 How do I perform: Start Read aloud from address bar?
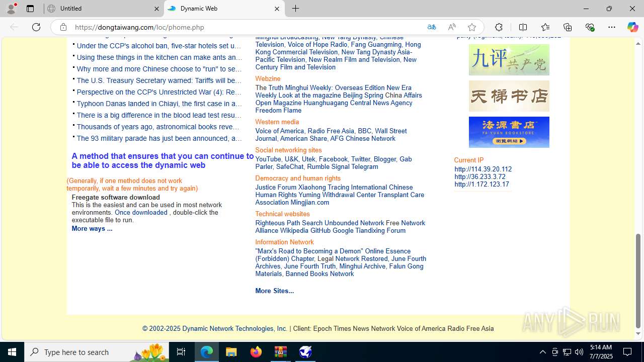click(x=452, y=27)
